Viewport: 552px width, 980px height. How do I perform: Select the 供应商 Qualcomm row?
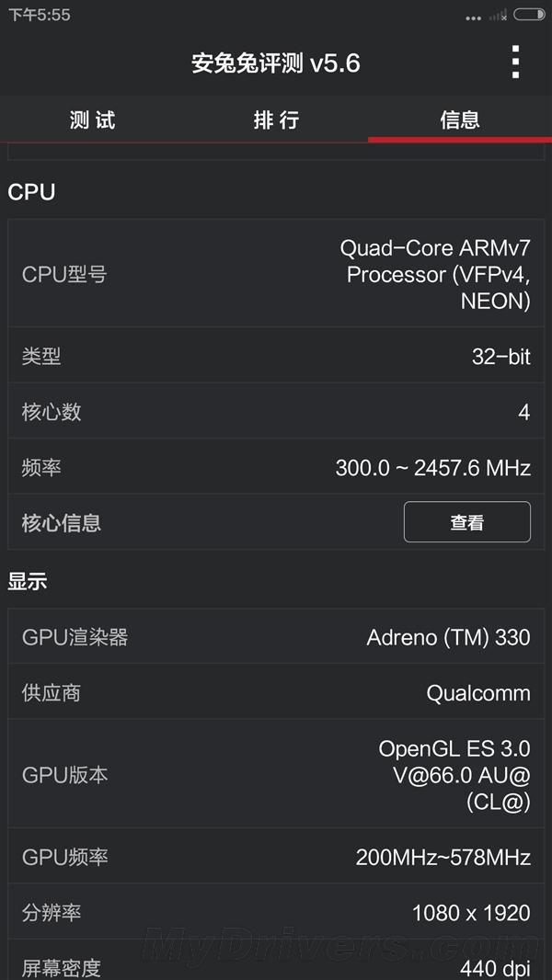[x=276, y=692]
